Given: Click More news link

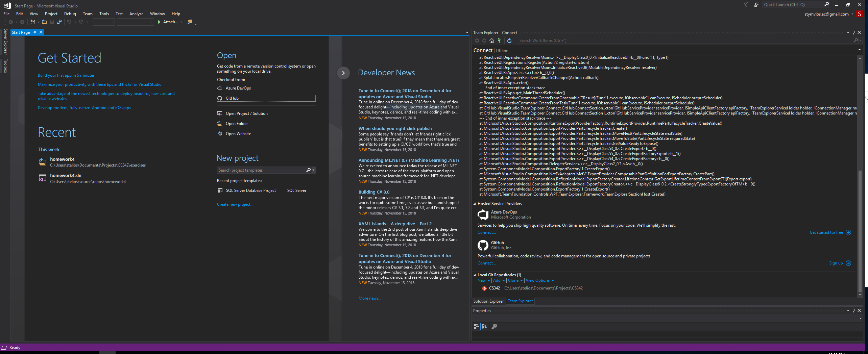Looking at the screenshot, I should tap(370, 298).
